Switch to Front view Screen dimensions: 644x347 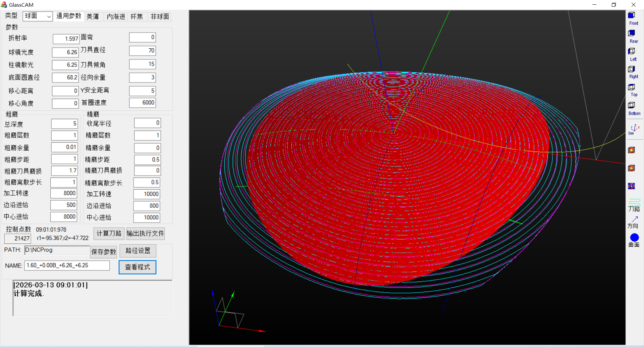633,18
